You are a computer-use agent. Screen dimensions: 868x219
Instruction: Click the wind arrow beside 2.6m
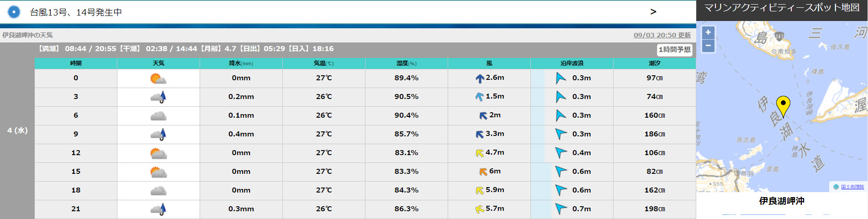coord(480,78)
